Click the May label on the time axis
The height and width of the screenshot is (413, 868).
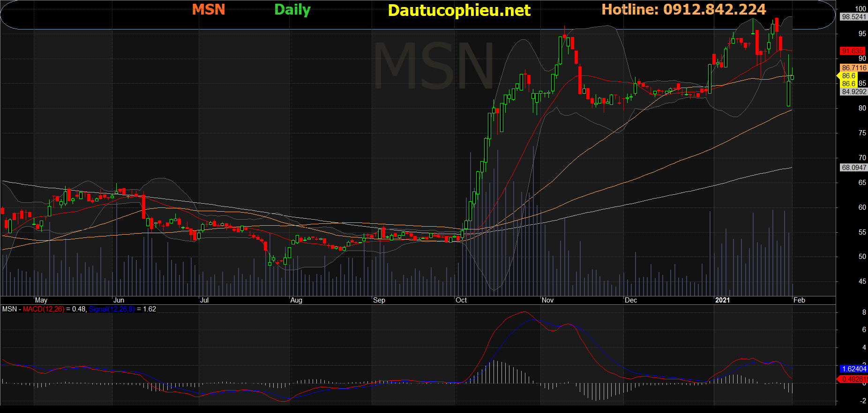pos(41,300)
